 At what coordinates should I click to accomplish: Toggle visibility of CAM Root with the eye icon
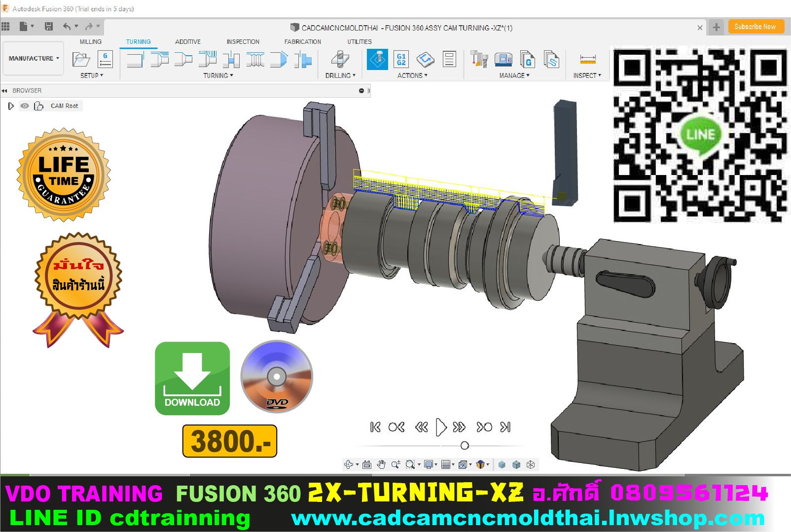tap(24, 106)
